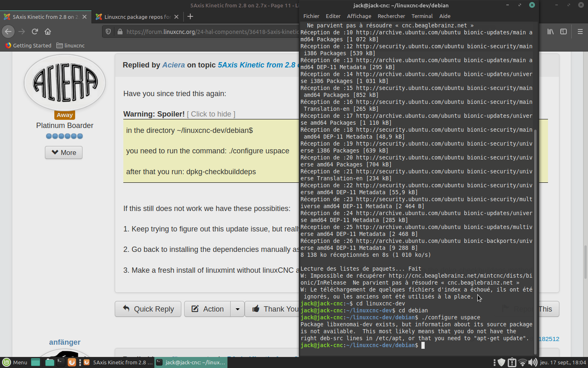The width and height of the screenshot is (588, 368).
Task: Open Rechercher menu in terminal
Action: 391,16
